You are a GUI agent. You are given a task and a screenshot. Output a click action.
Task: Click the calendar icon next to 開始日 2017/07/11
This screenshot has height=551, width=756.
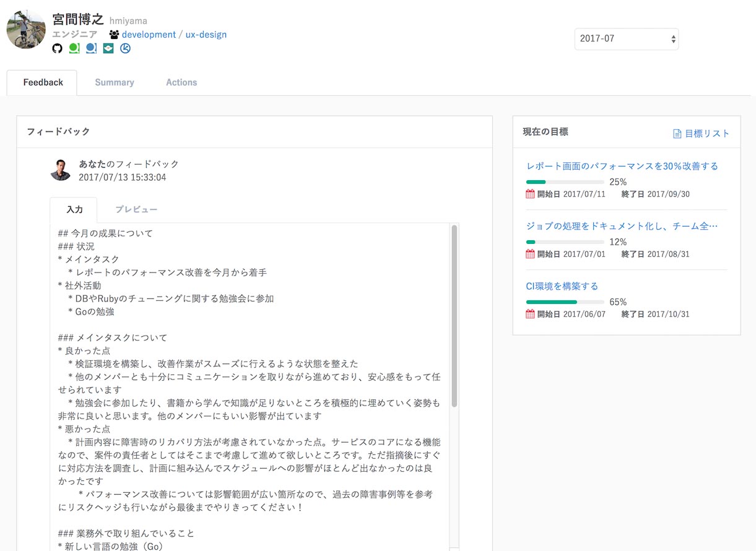(x=530, y=194)
